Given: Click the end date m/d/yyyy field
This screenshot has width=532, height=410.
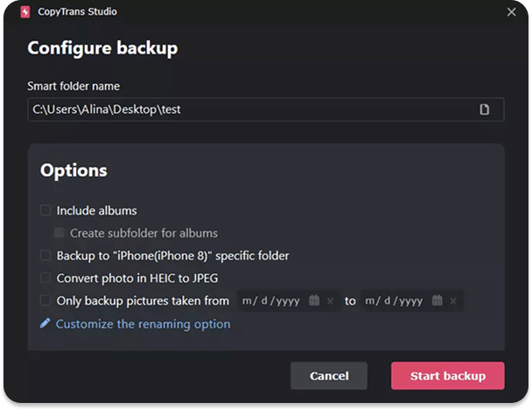Looking at the screenshot, I should click(394, 300).
